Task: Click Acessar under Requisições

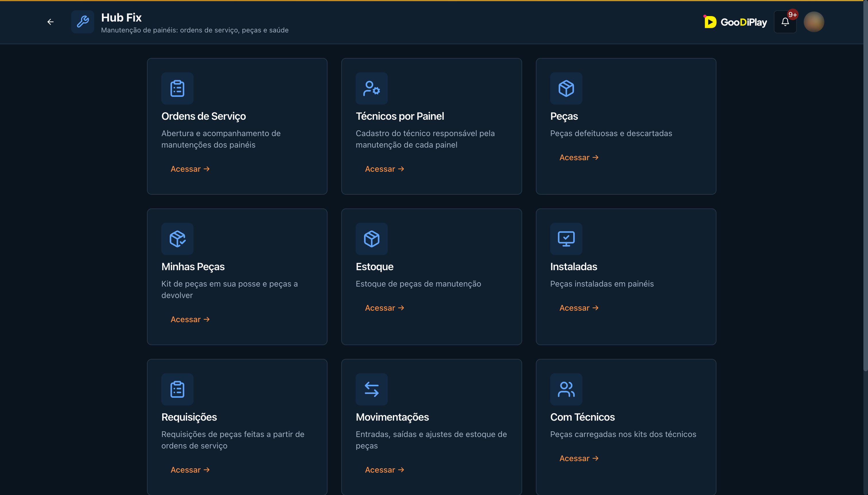Action: coord(190,470)
